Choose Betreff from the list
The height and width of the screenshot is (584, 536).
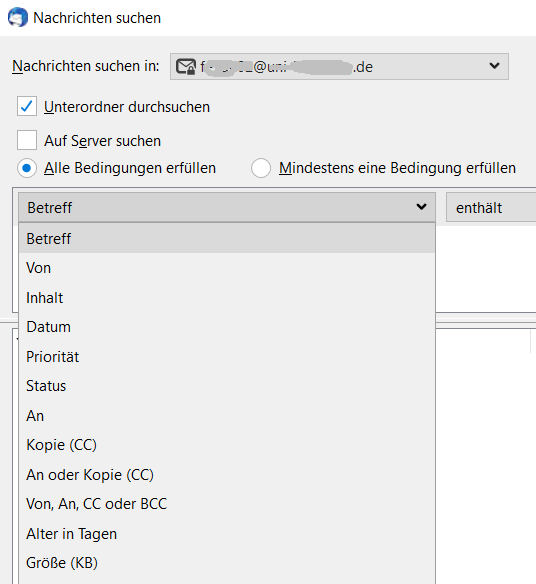click(227, 238)
